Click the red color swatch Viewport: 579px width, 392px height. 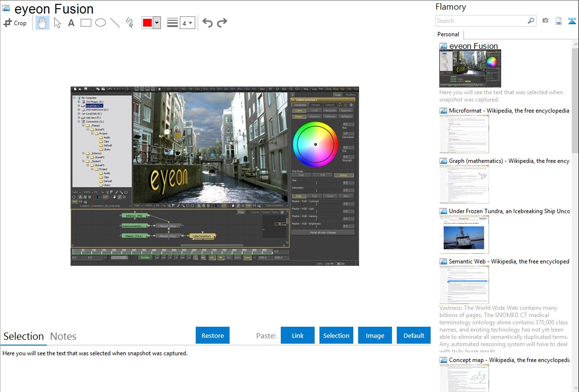[x=147, y=23]
